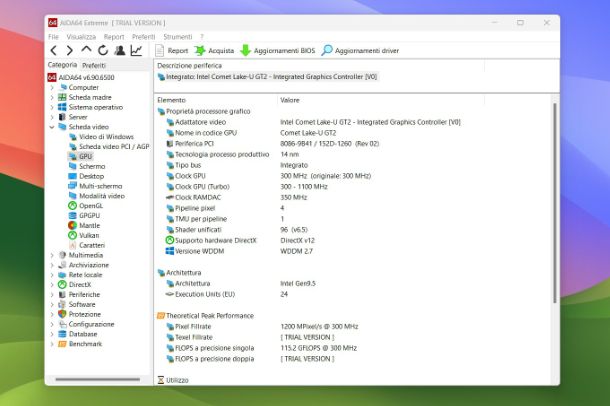
Task: Go back with the left arrow icon
Action: coord(54,51)
